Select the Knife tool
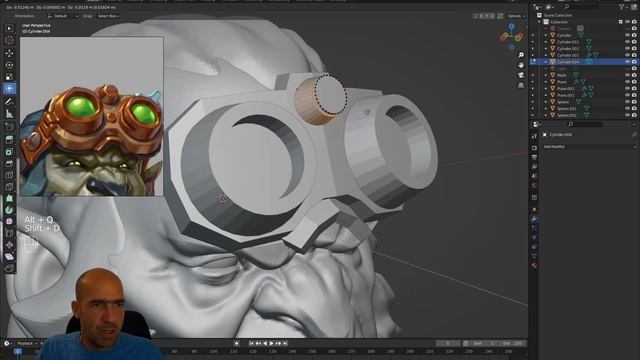 [x=9, y=187]
